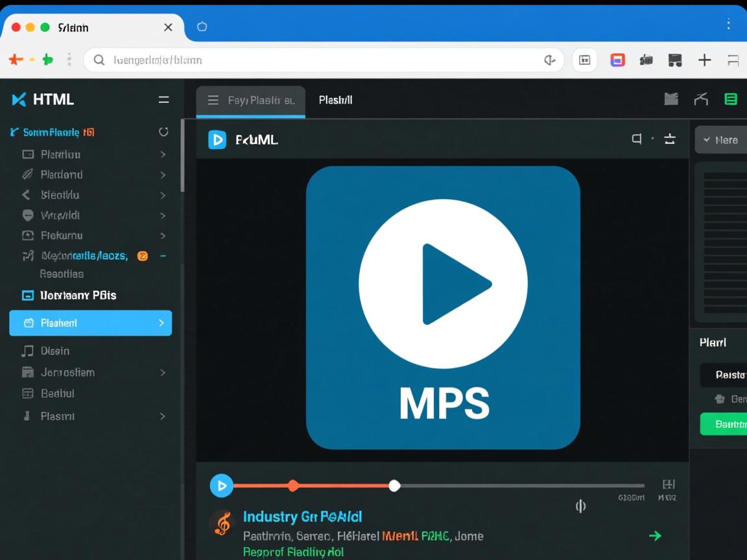747x560 pixels.
Task: Select the highlighted Plashenl sidebar item
Action: click(x=90, y=323)
